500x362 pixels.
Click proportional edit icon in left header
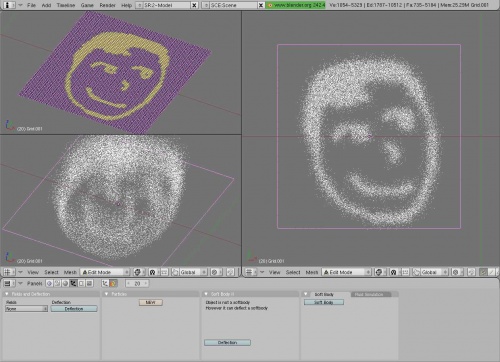tap(215, 272)
